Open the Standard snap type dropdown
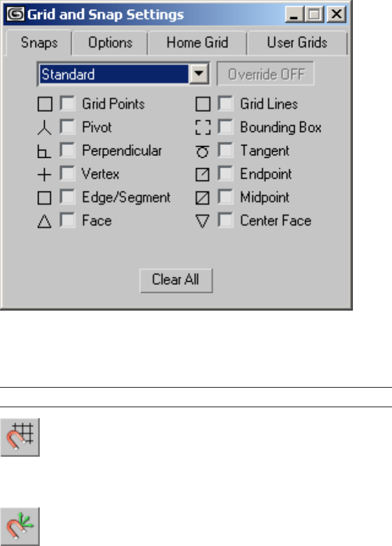The width and height of the screenshot is (392, 546). click(x=198, y=75)
